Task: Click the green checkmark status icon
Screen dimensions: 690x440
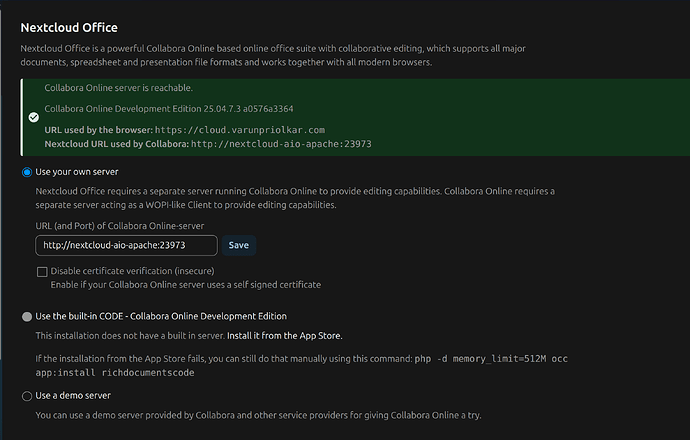Action: (x=33, y=116)
